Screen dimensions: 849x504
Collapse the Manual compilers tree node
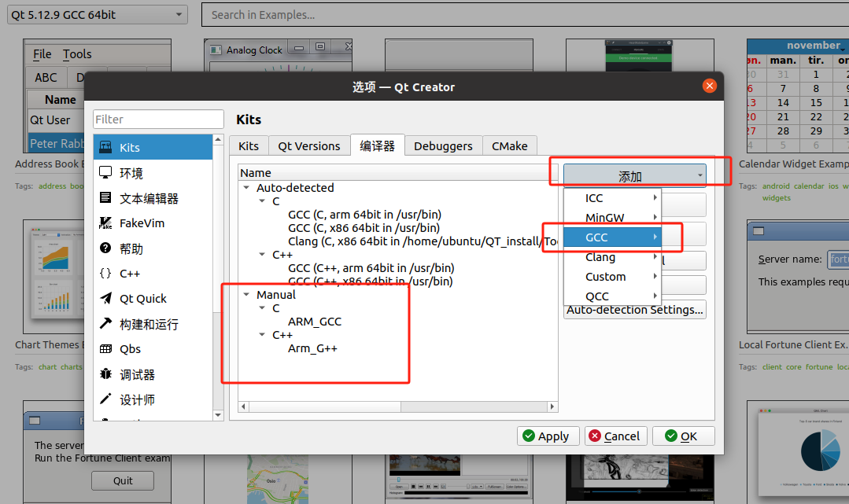247,295
